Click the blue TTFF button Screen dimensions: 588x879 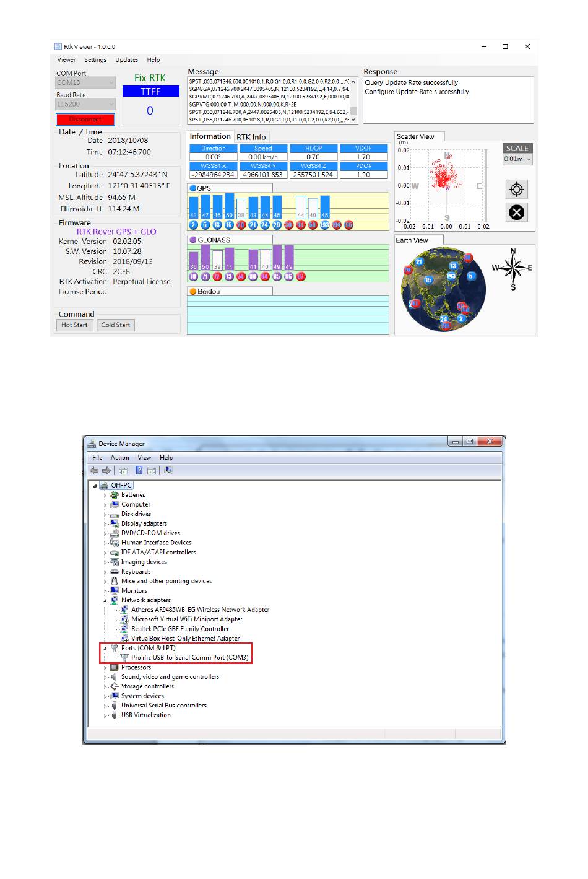click(150, 91)
